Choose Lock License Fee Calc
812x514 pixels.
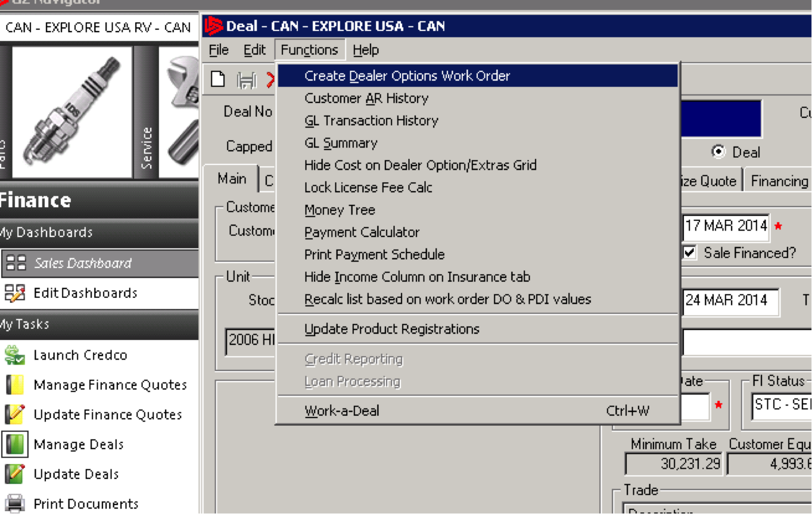[x=478, y=188]
